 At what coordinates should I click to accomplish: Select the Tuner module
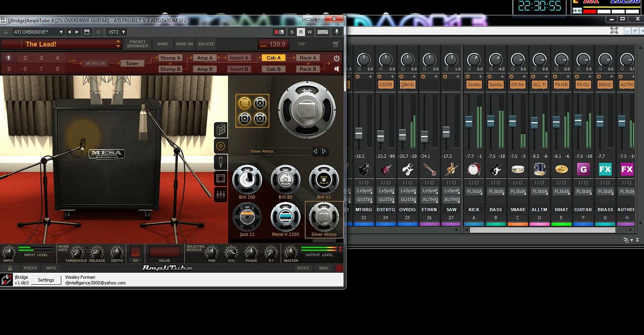[132, 63]
